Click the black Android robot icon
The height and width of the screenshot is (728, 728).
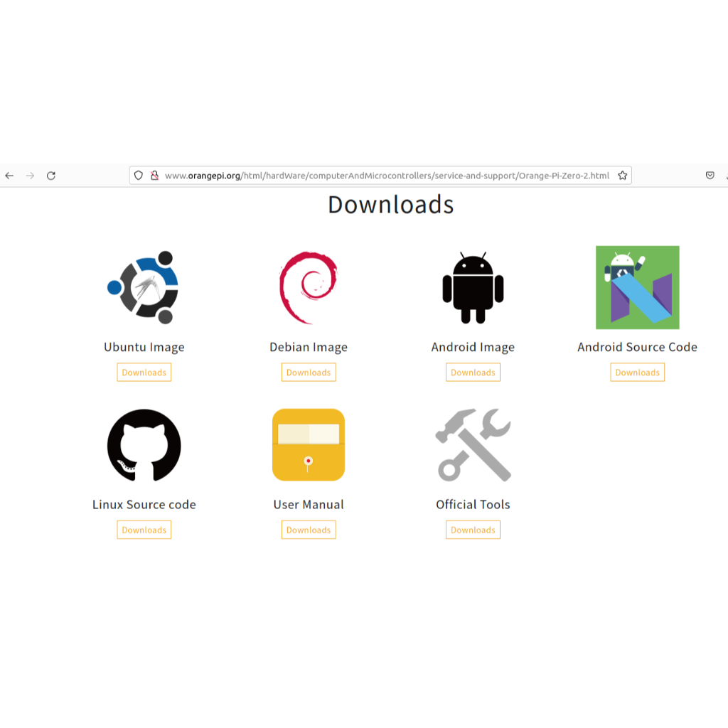473,287
